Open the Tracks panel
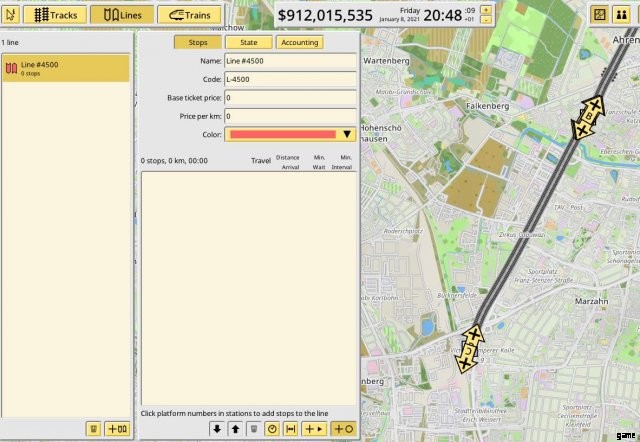Viewport: 640px width, 442px height. (x=54, y=14)
